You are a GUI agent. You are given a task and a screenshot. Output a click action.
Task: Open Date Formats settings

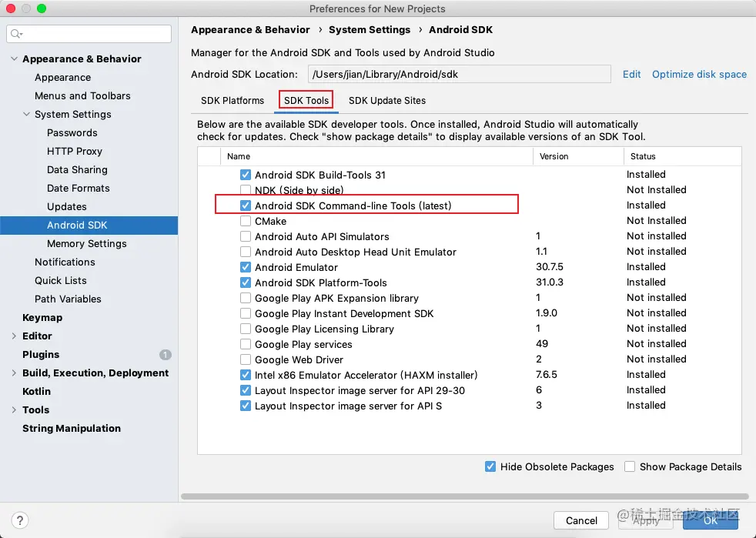pos(78,189)
